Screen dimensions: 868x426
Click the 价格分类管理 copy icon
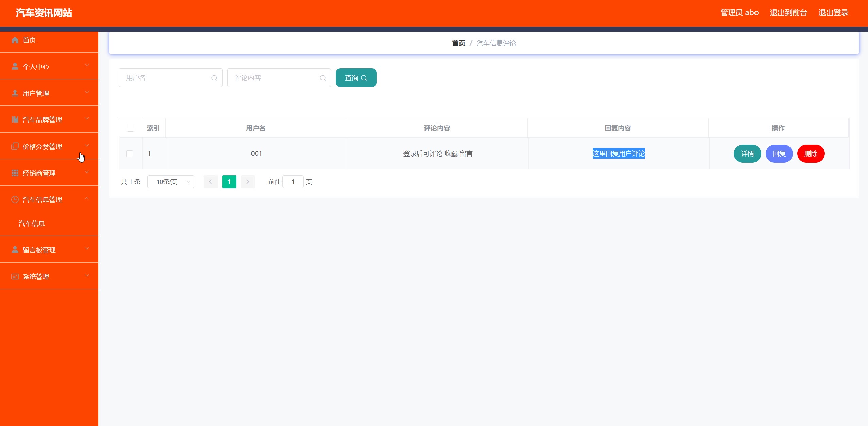pos(15,146)
